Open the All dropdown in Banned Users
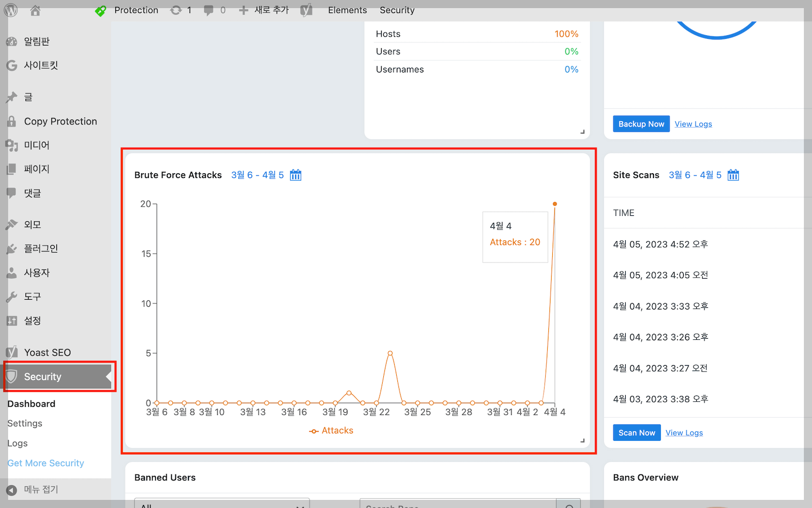Screen dimensions: 812x508 coord(222,504)
